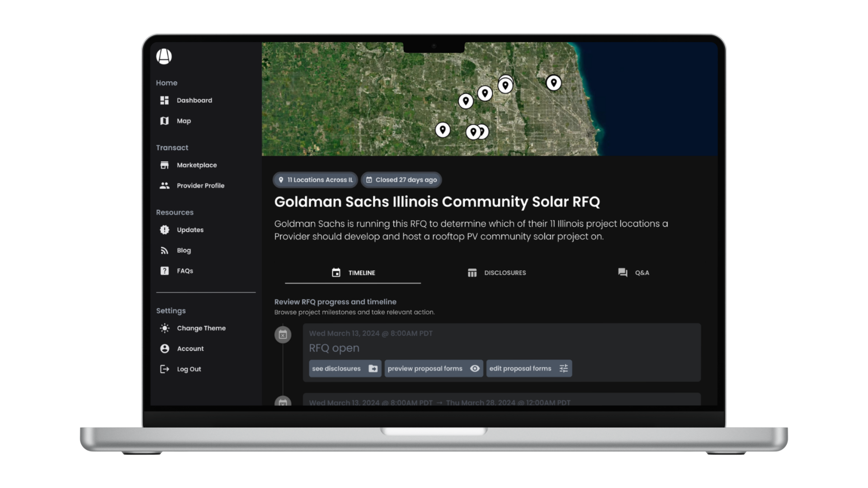The image size is (868, 488).
Task: Click the see disclosures button
Action: pos(345,369)
